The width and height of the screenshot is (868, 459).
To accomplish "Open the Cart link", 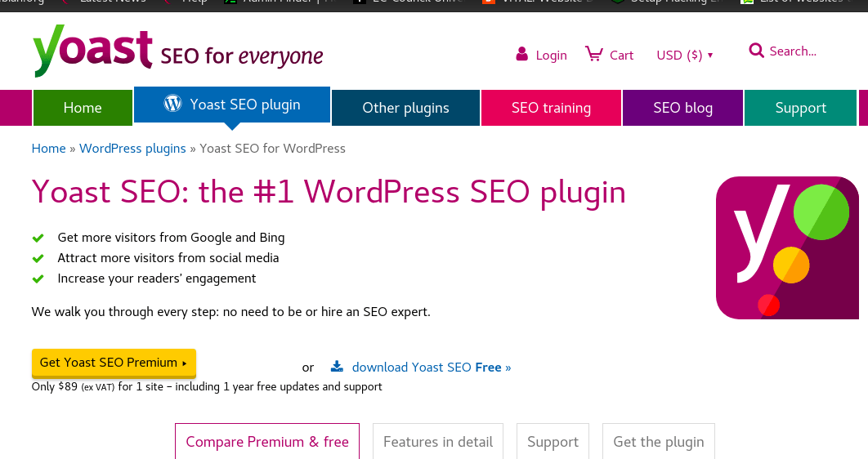I will click(x=621, y=56).
